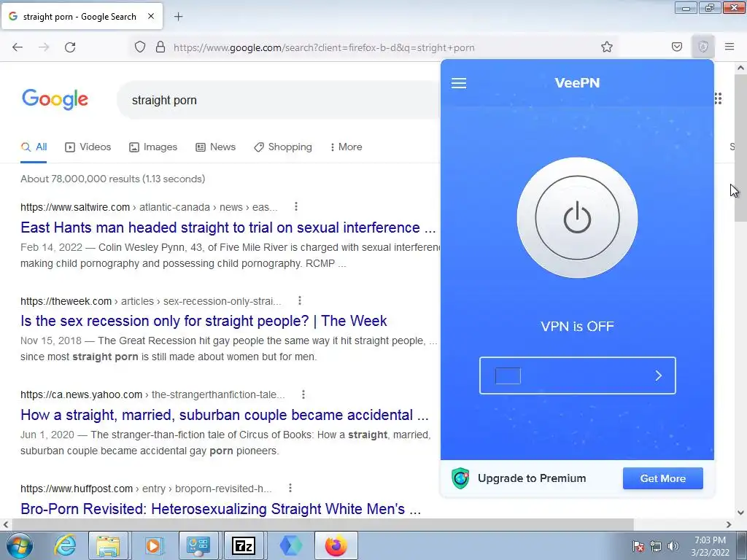The height and width of the screenshot is (560, 747).
Task: Open the VeePN hamburger menu
Action: 459,83
